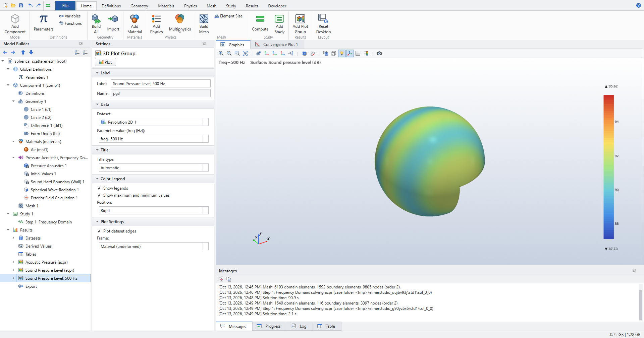The image size is (644, 338).
Task: Switch to the Physics ribbon tab
Action: (x=190, y=6)
